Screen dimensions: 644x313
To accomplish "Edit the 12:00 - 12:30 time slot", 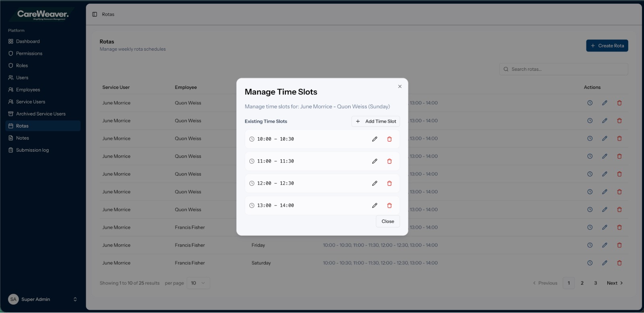I will (374, 183).
